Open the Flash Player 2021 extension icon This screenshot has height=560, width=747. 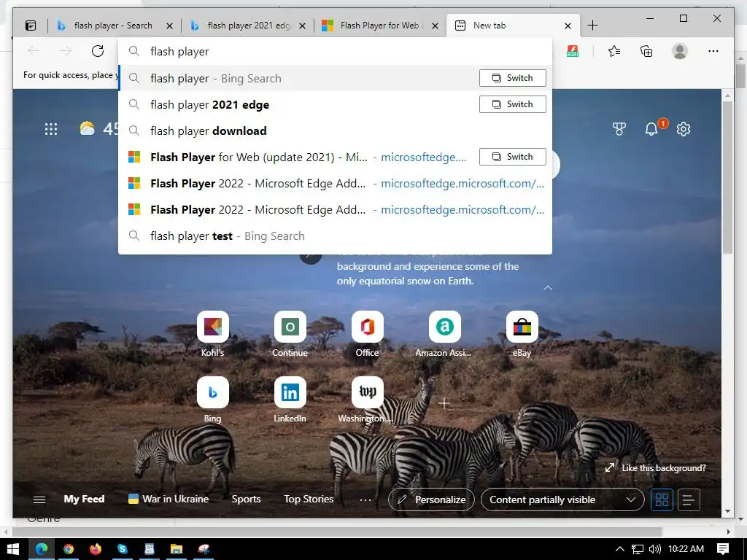(x=573, y=51)
